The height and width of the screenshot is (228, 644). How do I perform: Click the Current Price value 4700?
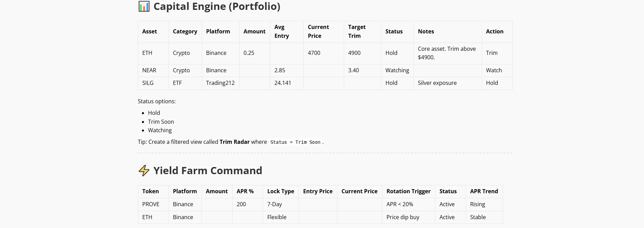coord(314,53)
